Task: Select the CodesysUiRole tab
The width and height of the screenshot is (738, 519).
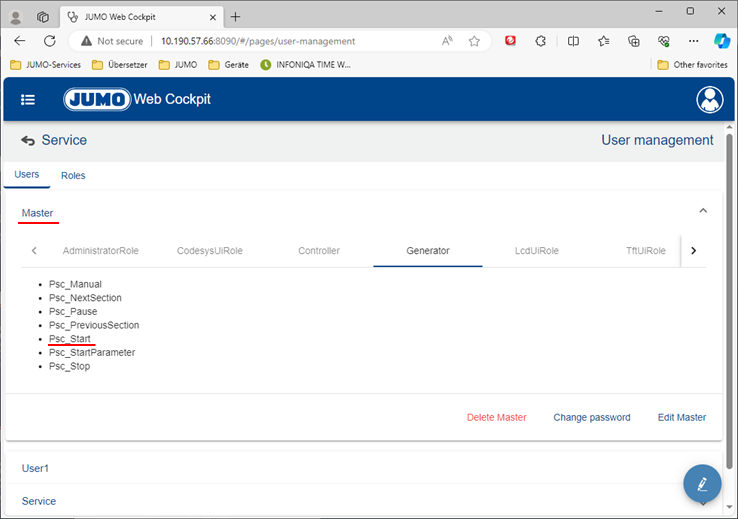Action: coord(210,250)
